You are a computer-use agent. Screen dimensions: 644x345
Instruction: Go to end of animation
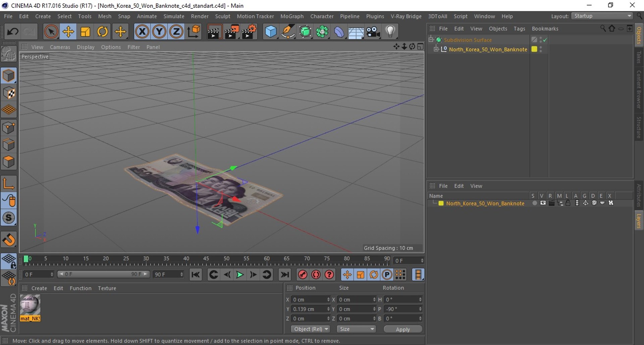pos(285,275)
